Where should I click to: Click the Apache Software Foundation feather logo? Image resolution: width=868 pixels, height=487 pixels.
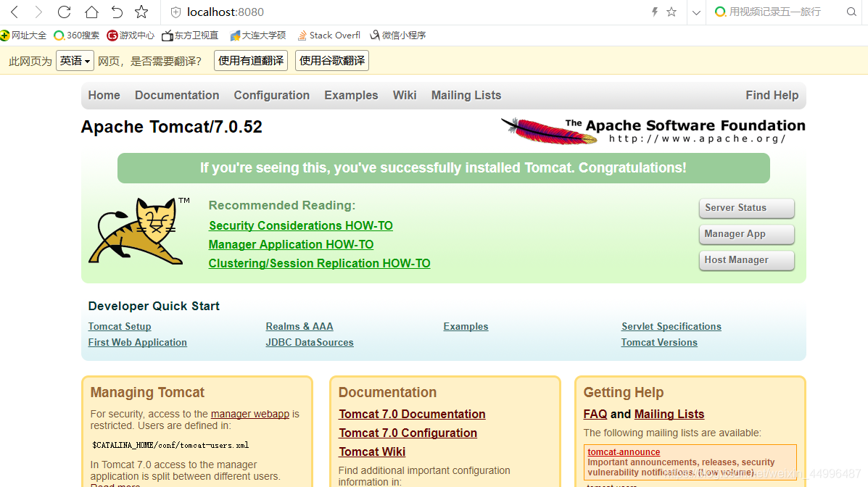tap(653, 130)
